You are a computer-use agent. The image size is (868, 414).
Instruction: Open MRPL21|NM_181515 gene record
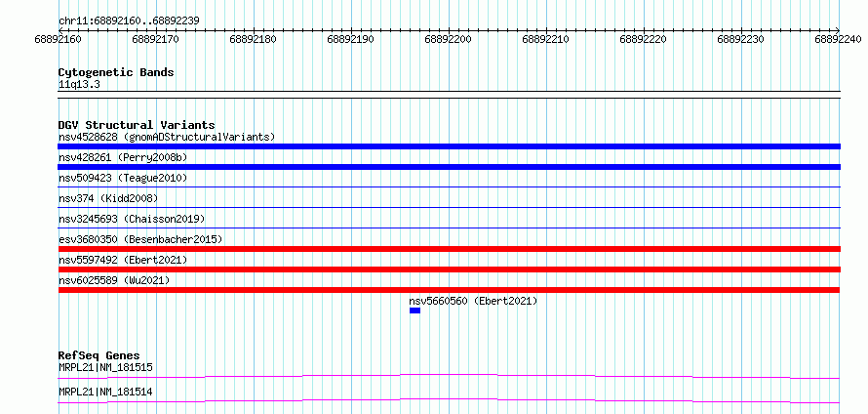click(x=105, y=367)
